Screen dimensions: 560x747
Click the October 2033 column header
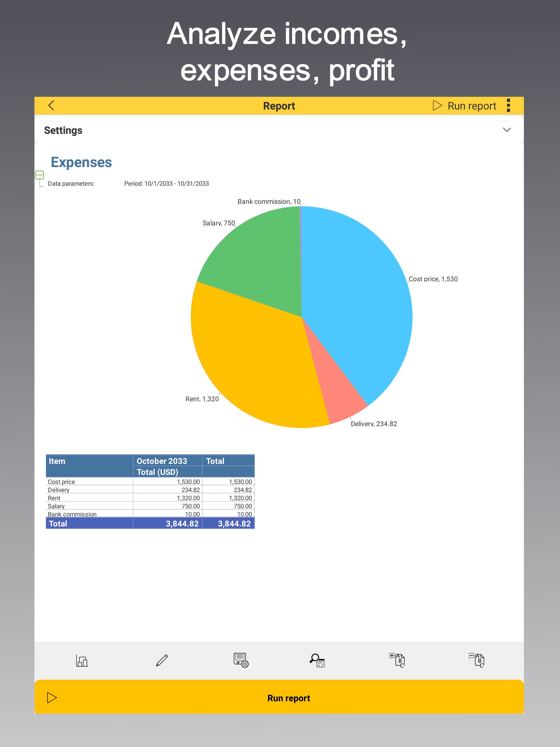pos(162,461)
